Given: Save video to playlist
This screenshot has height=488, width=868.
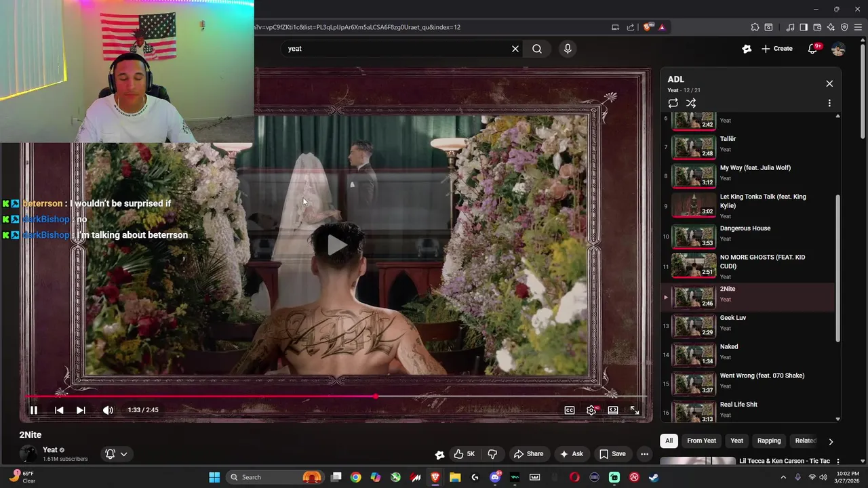Looking at the screenshot, I should click(612, 454).
